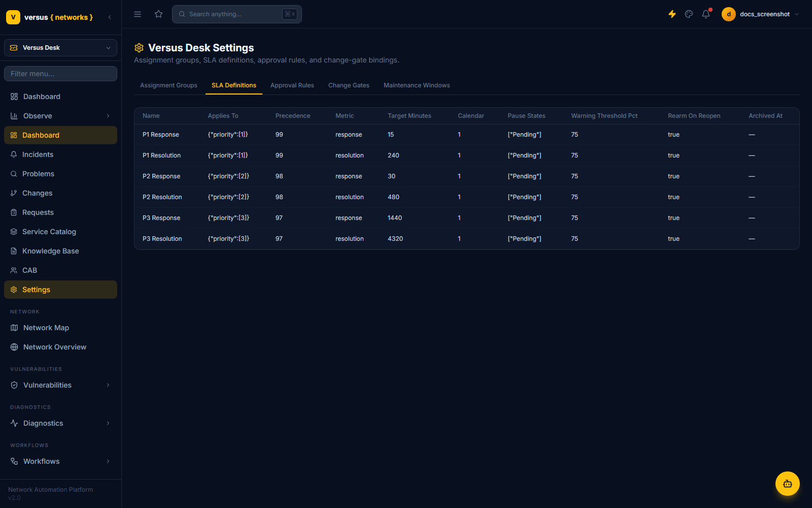The image size is (812, 508).
Task: Open Knowledge Base in the sidebar
Action: coord(60,251)
